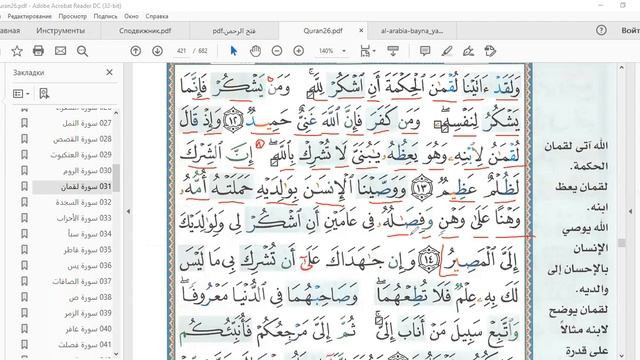Image resolution: width=640 pixels, height=360 pixels.
Task: Select the highlighter pen tool
Action: tap(447, 51)
